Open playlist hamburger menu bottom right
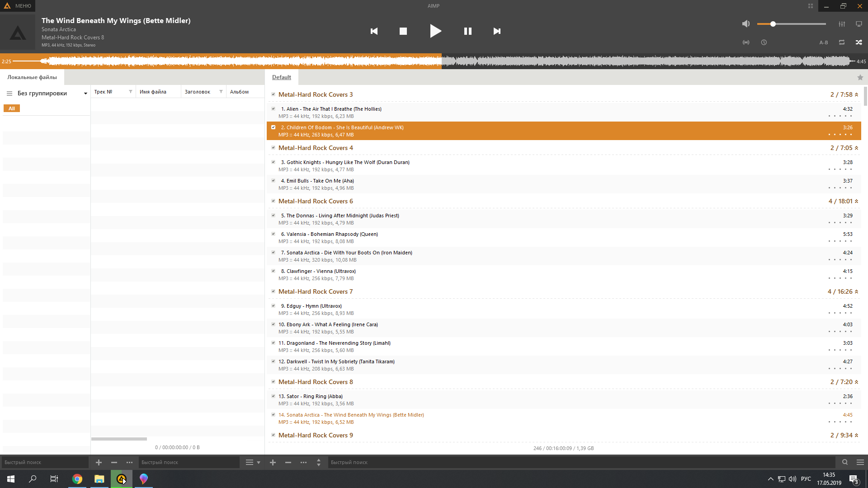The width and height of the screenshot is (868, 488). coord(860,462)
